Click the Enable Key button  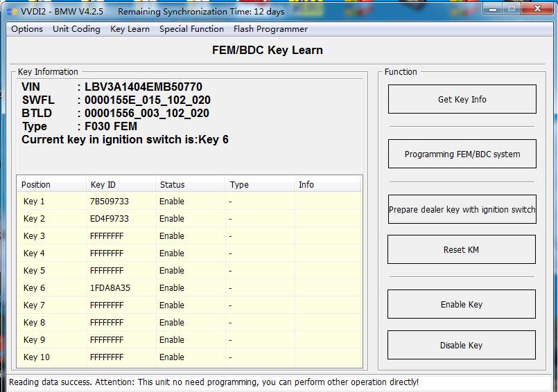[462, 304]
